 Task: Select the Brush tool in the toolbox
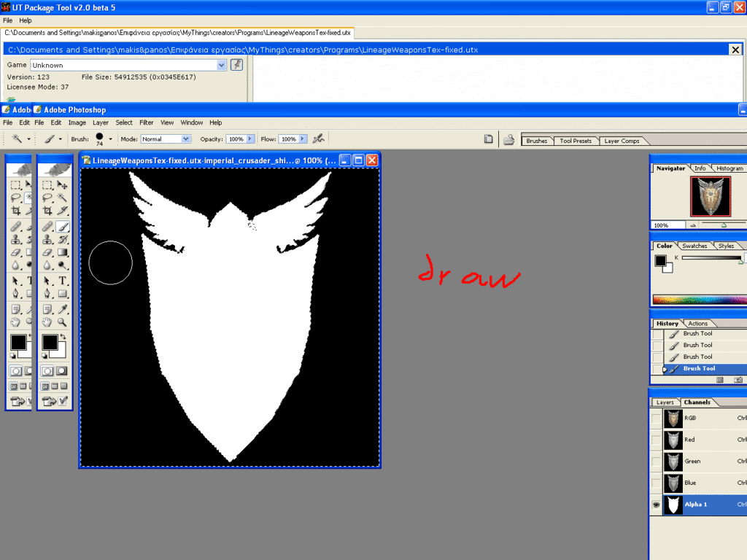(63, 227)
